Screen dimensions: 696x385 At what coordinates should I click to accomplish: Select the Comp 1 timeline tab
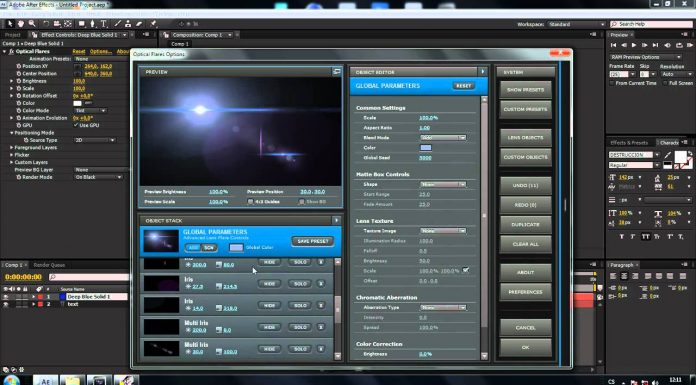pyautogui.click(x=13, y=265)
